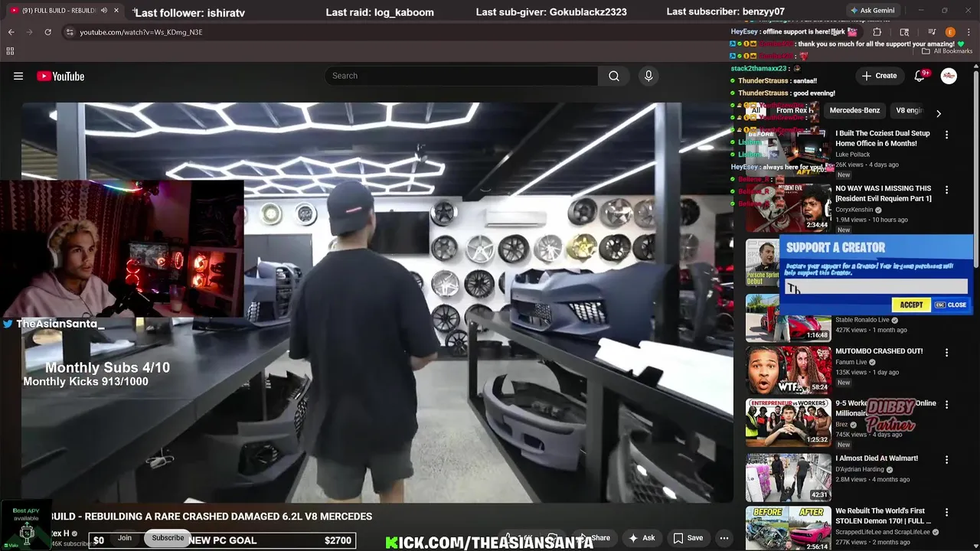Go back with the browser back arrow
This screenshot has width=980, height=551.
tap(11, 32)
